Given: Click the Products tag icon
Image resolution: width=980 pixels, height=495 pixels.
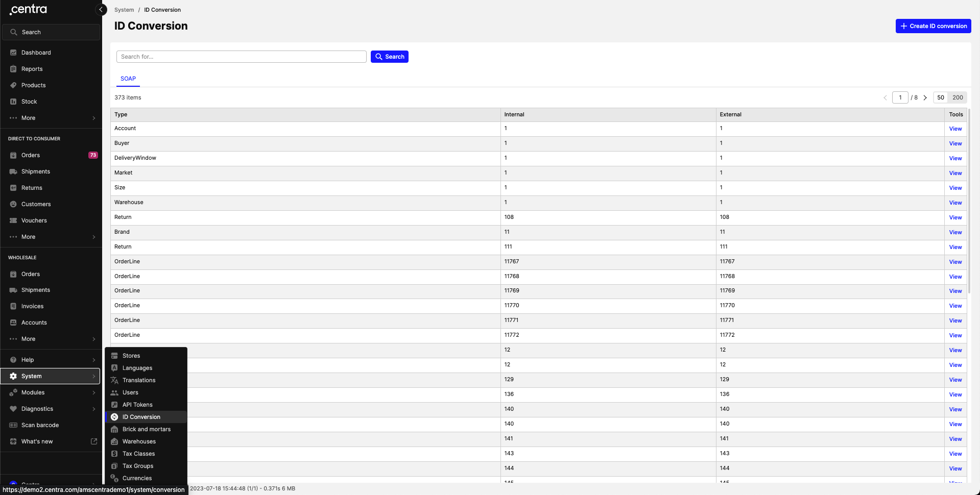Looking at the screenshot, I should (13, 85).
